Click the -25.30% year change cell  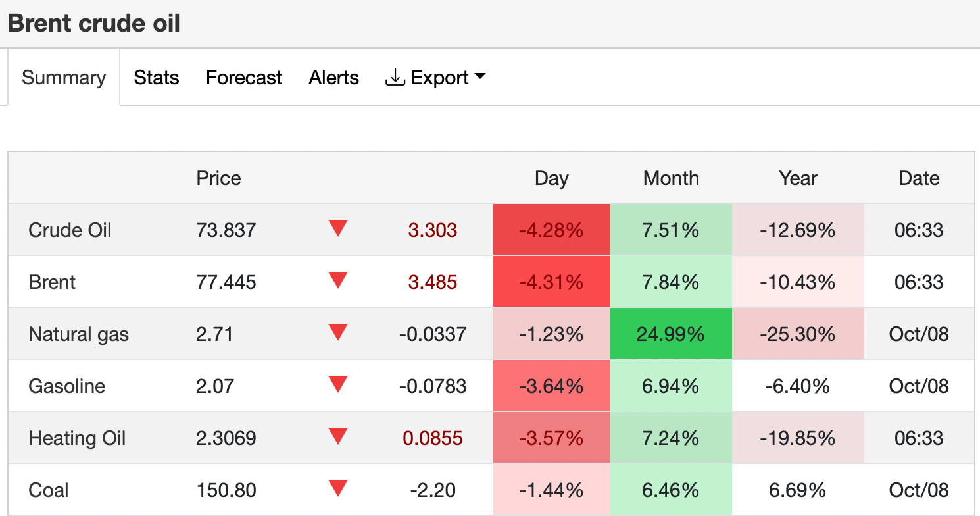[798, 334]
